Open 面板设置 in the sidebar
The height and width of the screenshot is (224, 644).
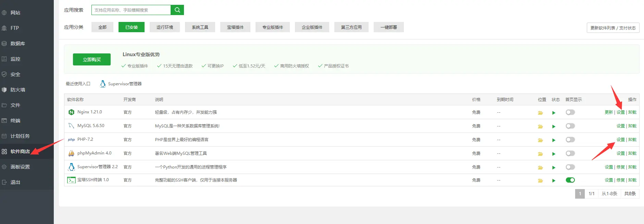click(x=20, y=167)
